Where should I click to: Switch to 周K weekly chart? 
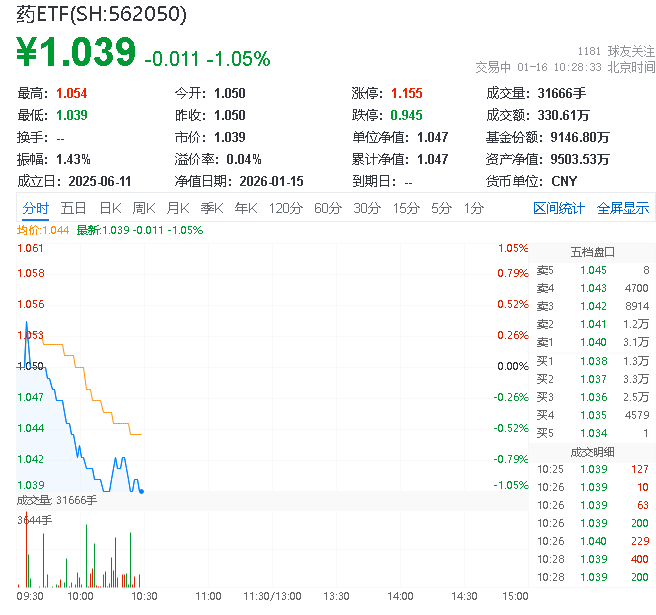(144, 208)
